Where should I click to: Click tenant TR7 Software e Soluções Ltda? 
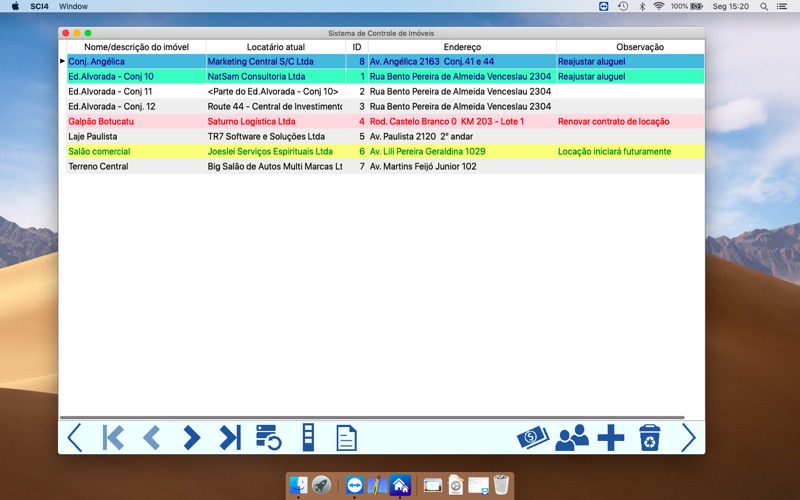(266, 136)
